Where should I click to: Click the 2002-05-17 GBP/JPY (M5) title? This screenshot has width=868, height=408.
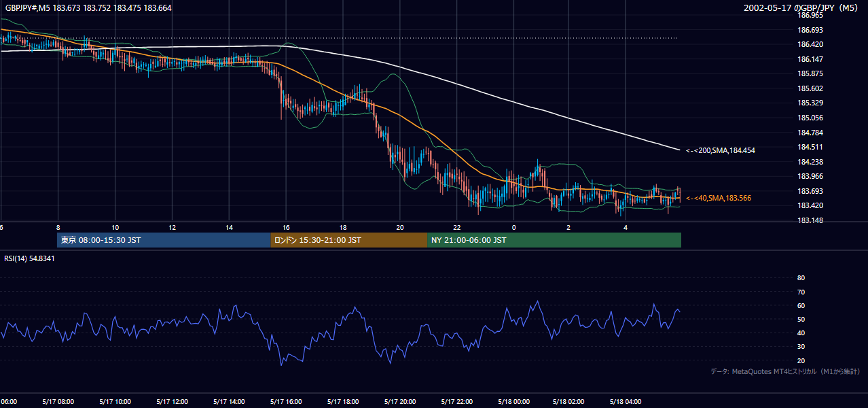[x=801, y=8]
